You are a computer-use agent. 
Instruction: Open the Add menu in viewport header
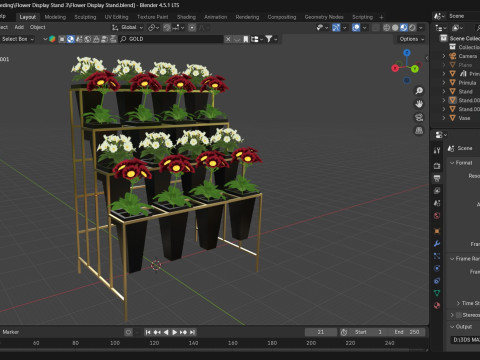point(19,27)
